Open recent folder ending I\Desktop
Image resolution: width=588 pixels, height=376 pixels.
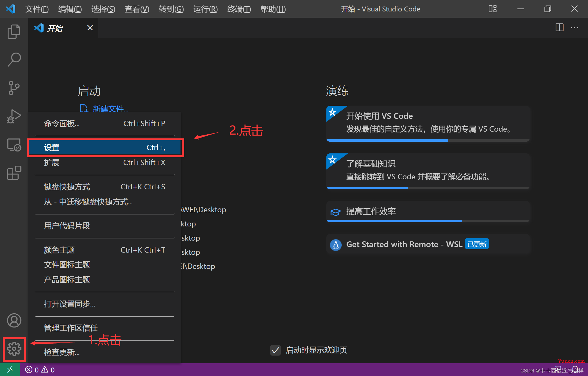198,266
